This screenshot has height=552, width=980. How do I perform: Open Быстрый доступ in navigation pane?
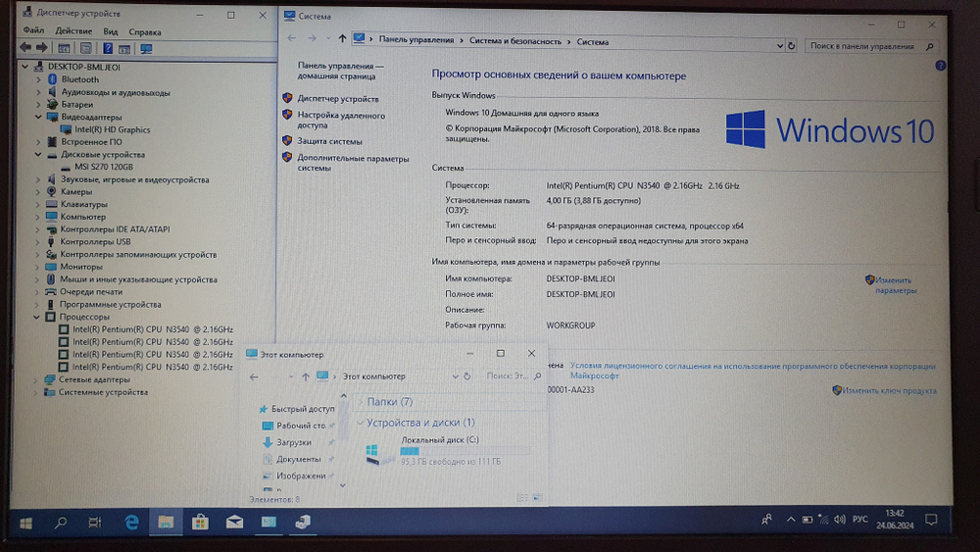click(x=303, y=409)
